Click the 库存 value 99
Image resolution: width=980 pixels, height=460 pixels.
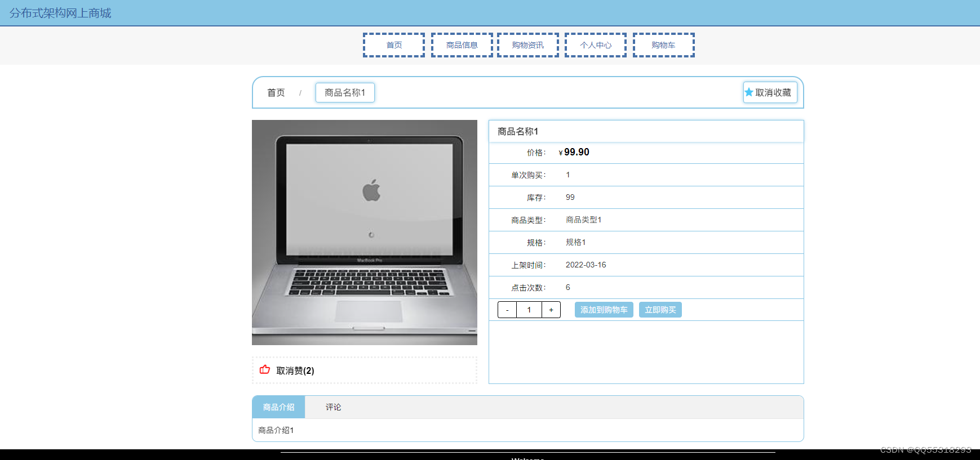click(x=570, y=197)
